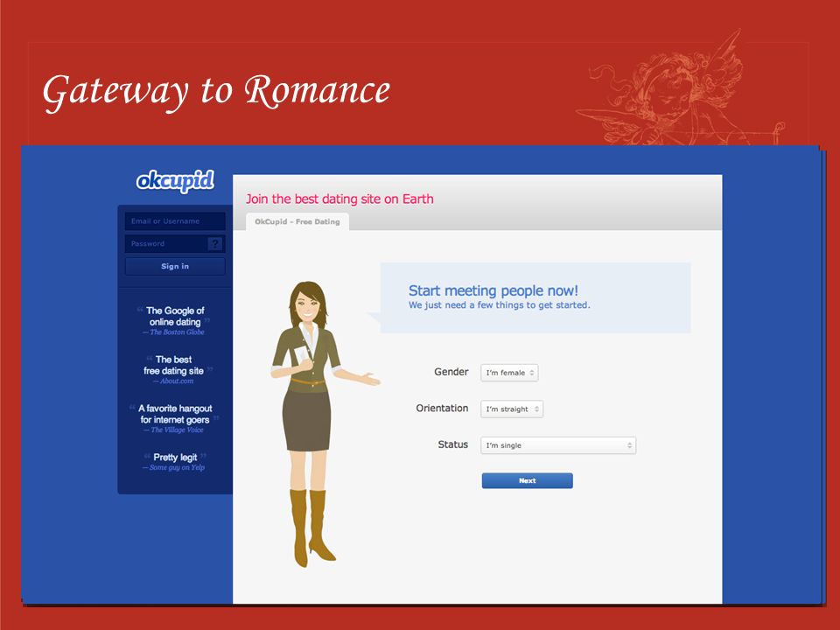Expand the Status dropdown showing I'm single
Viewport: 840px width, 630px height.
point(558,445)
